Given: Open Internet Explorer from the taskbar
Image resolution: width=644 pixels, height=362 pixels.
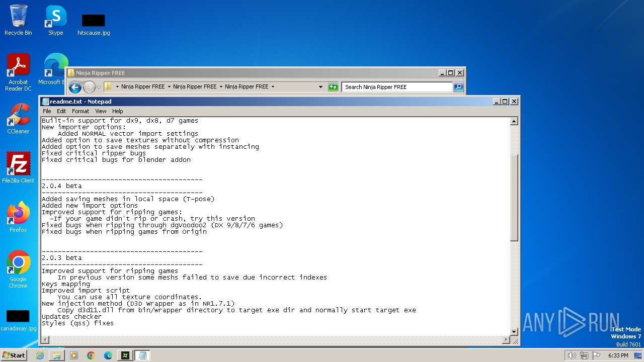Looking at the screenshot, I should 40,355.
